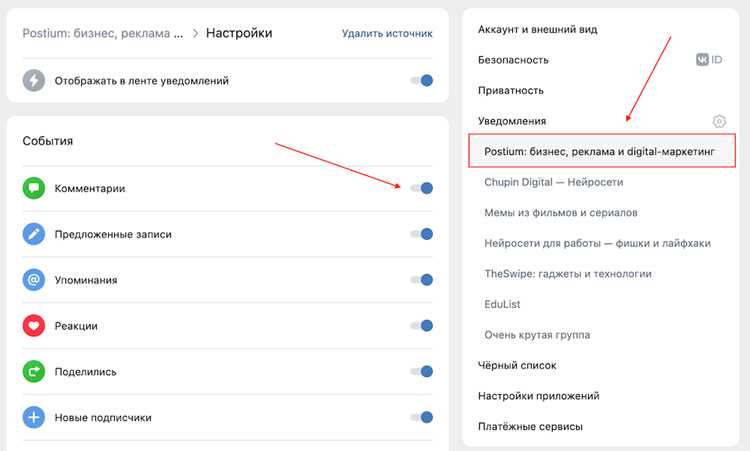The image size is (750, 451).
Task: Click the Новые подписчики row label
Action: tap(103, 418)
